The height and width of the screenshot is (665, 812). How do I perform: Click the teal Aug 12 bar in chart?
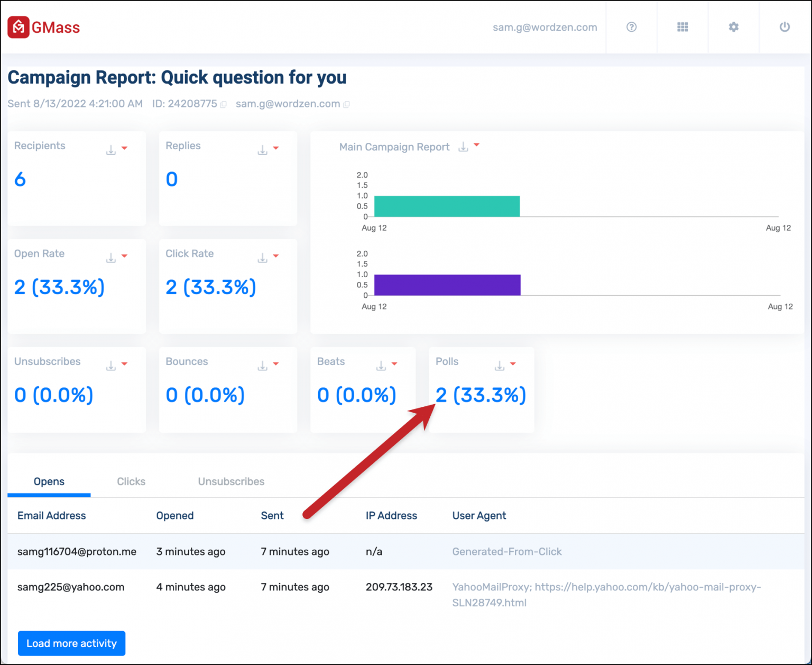(x=447, y=206)
